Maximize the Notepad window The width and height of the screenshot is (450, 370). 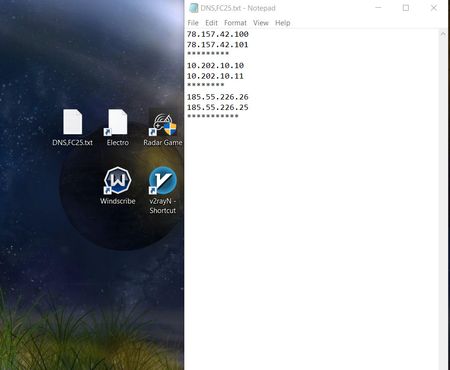click(x=406, y=8)
